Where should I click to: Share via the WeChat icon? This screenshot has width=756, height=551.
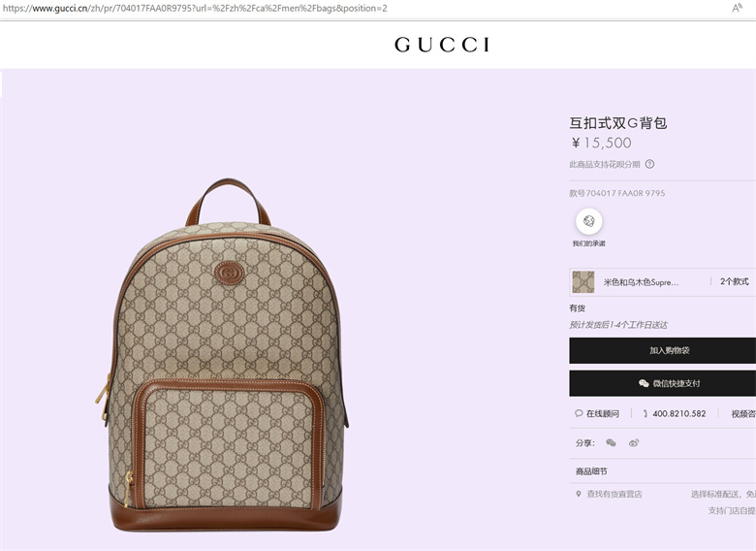tap(611, 442)
